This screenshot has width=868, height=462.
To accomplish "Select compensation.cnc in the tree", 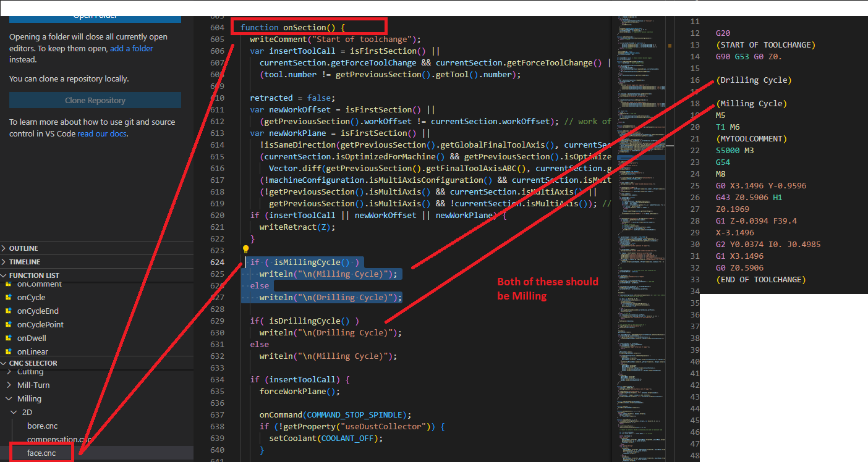I will pos(57,439).
